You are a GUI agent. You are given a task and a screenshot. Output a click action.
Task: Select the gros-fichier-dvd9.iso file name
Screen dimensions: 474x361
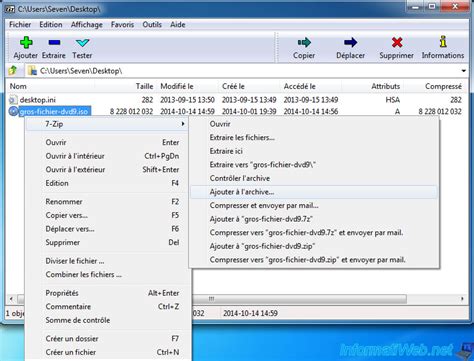point(54,111)
